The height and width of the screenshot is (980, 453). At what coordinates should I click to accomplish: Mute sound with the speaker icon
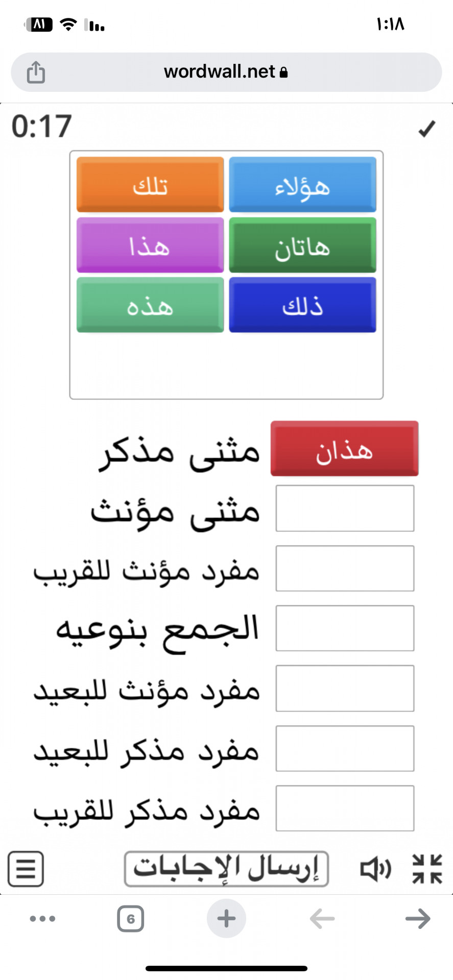point(376,868)
